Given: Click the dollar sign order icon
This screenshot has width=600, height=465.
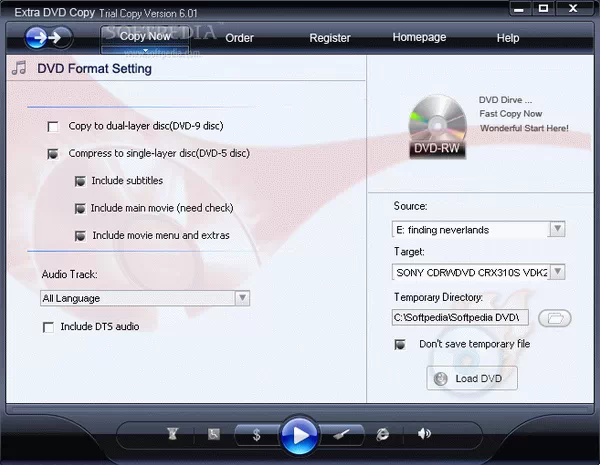Looking at the screenshot, I should pos(256,435).
